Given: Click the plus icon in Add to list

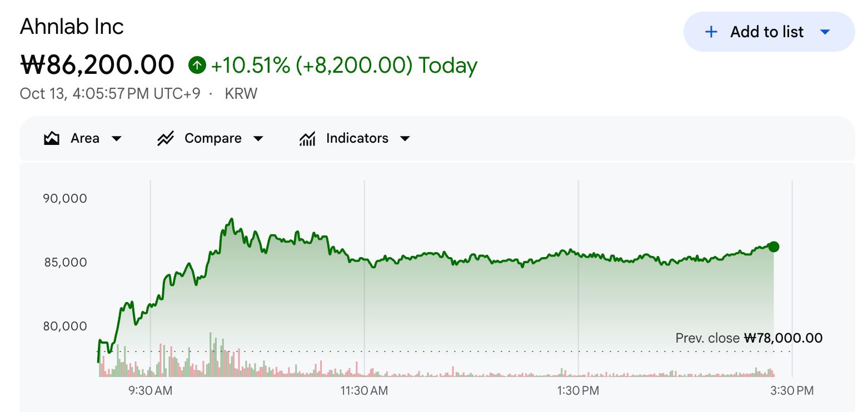Looking at the screenshot, I should 711,32.
